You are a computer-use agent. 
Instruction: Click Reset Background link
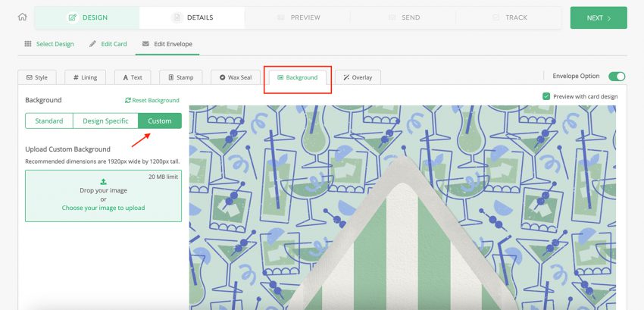pyautogui.click(x=152, y=100)
